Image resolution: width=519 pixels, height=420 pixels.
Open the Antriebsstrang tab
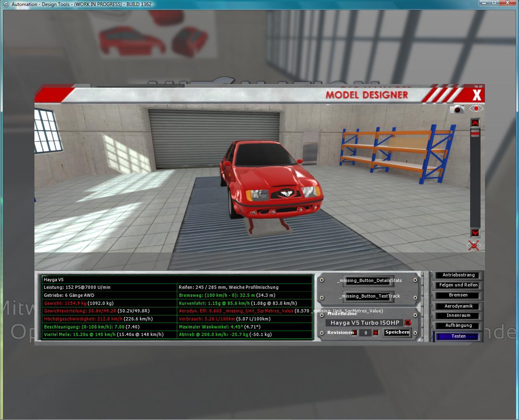click(459, 275)
